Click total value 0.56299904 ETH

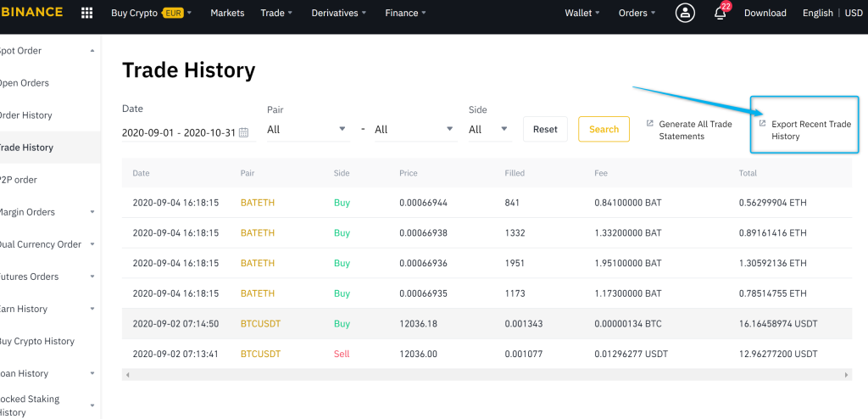[773, 203]
